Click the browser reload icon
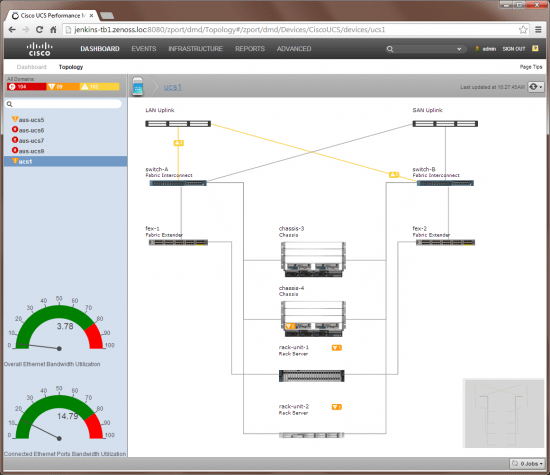 click(39, 30)
